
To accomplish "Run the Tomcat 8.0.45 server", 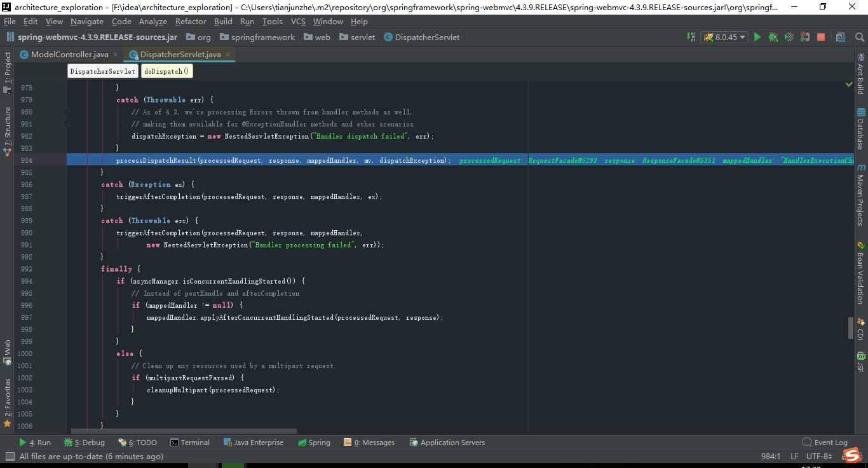I will pos(757,37).
